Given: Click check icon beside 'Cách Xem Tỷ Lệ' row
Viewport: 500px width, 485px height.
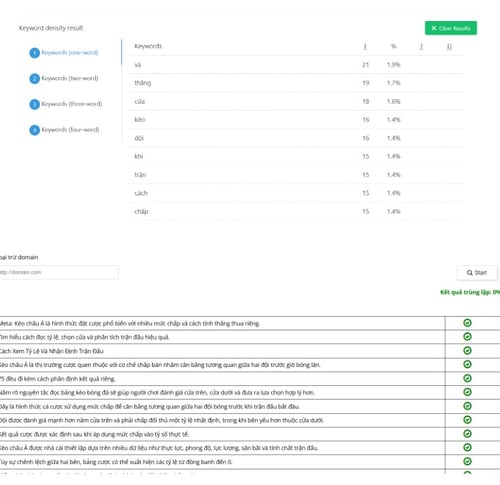Looking at the screenshot, I should tap(467, 350).
